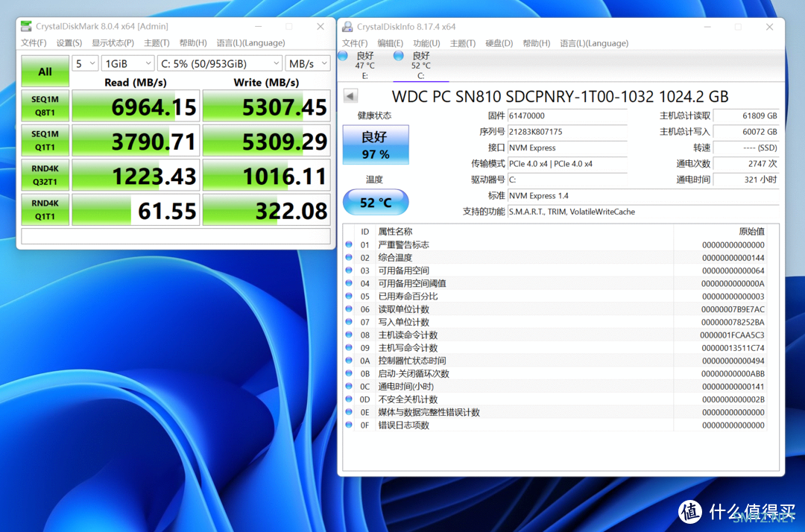The height and width of the screenshot is (532, 805).
Task: Select the 可用备用空间阈值 attribute row
Action: pos(555,283)
